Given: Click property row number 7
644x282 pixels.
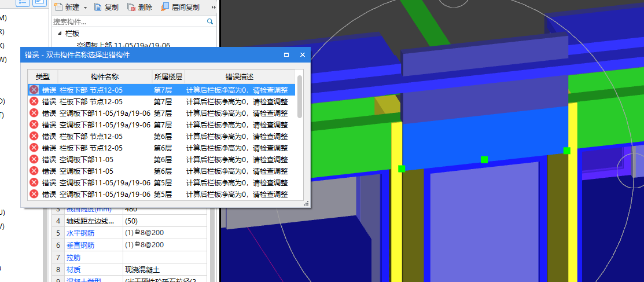Looking at the screenshot, I should [58, 258].
